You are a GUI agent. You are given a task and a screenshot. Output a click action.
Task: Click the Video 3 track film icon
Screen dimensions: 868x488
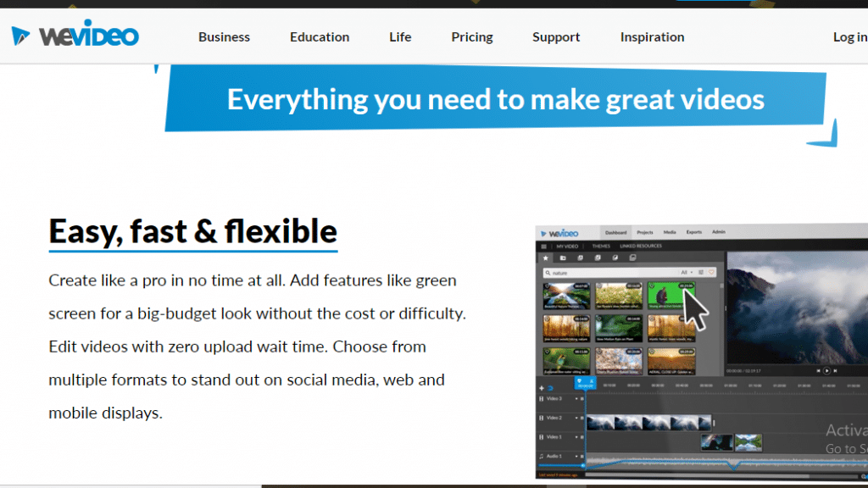coord(542,399)
